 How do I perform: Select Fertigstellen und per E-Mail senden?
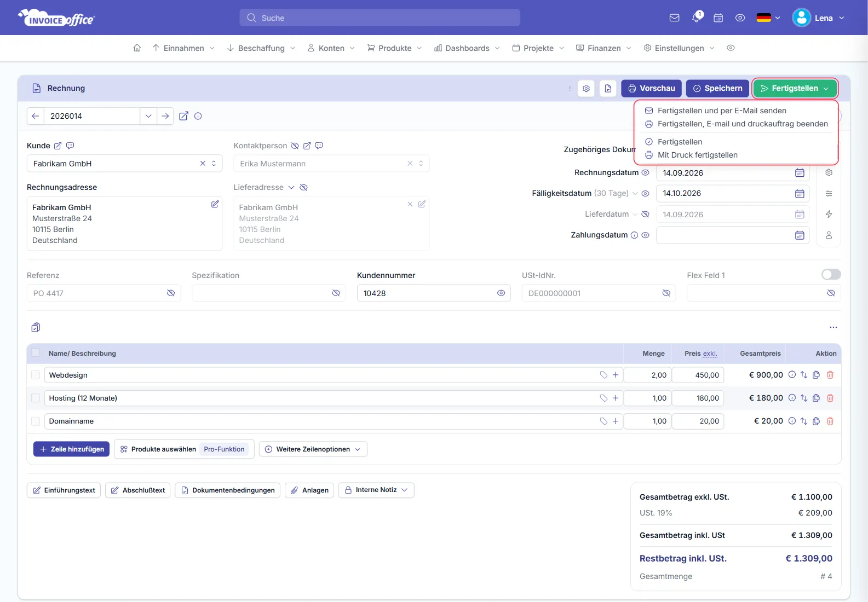(722, 111)
